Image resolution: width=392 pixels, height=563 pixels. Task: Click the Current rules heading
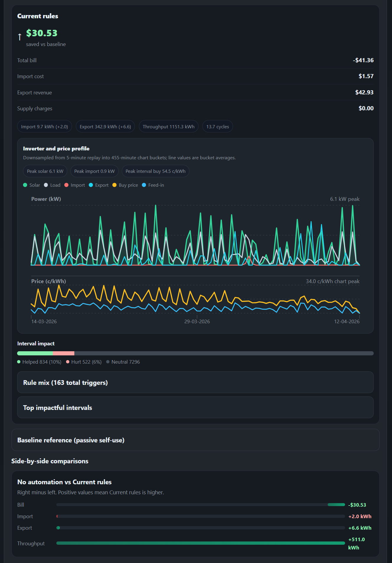(38, 16)
